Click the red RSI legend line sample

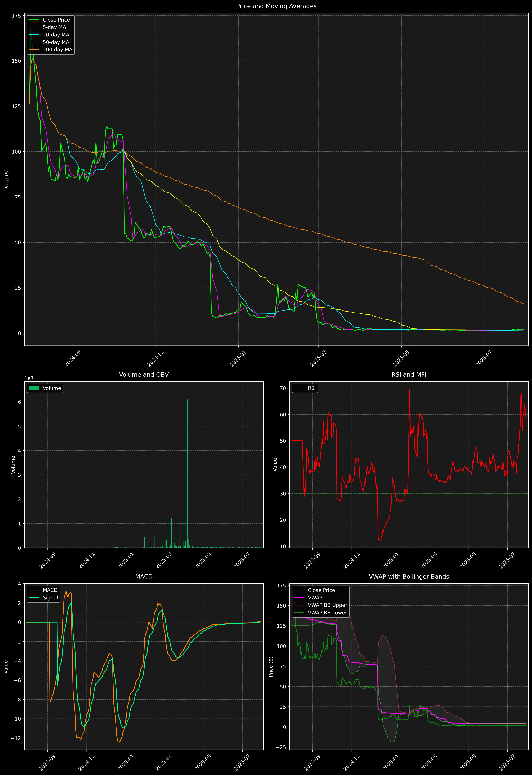coord(299,388)
